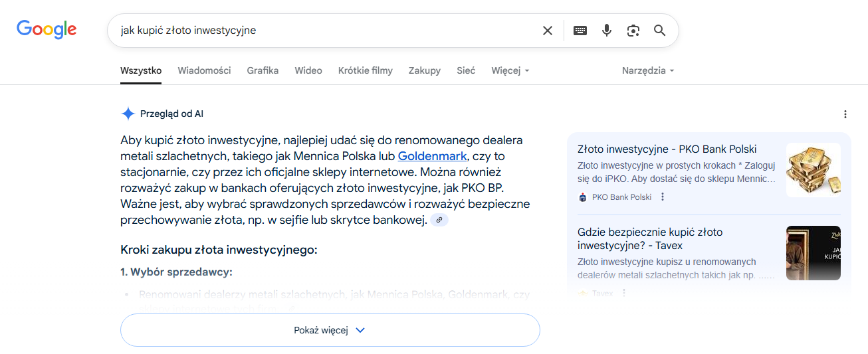Screen dimensions: 868x354
Task: Open the Tavex gold buying article
Action: click(x=650, y=239)
